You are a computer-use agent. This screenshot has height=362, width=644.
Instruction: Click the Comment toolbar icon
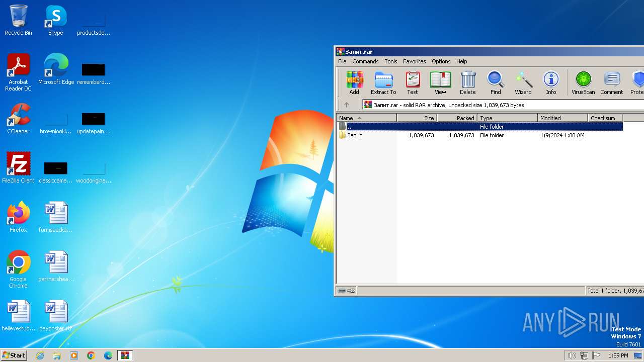pos(612,83)
